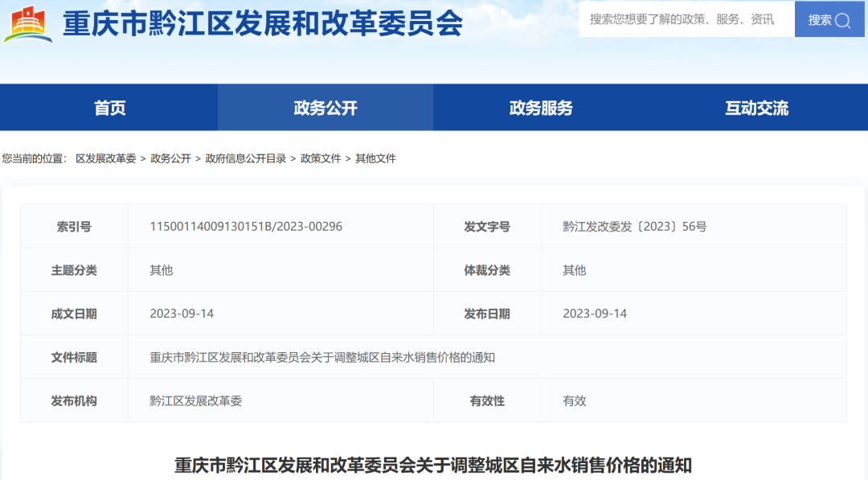This screenshot has width=868, height=480.
Task: Go to 政务公开 breadcrumb link
Action: pyautogui.click(x=170, y=158)
